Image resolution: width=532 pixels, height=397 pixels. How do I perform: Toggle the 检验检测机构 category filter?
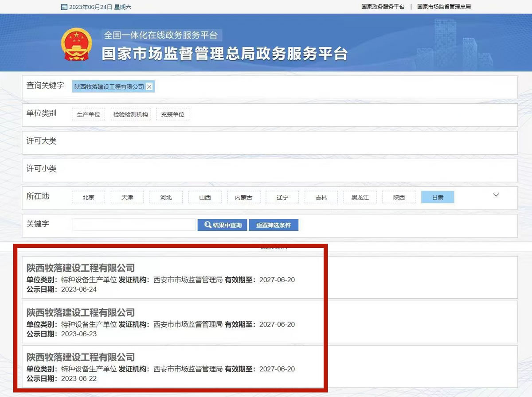[x=130, y=114]
